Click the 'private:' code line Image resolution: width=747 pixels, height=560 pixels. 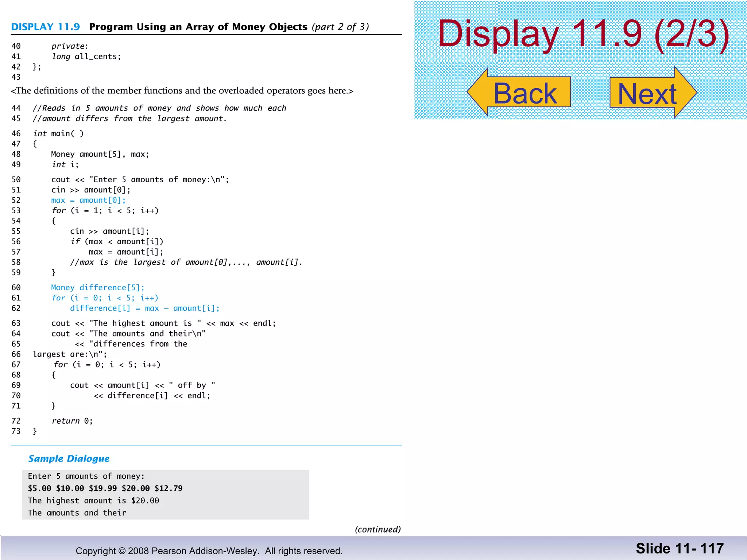click(70, 46)
